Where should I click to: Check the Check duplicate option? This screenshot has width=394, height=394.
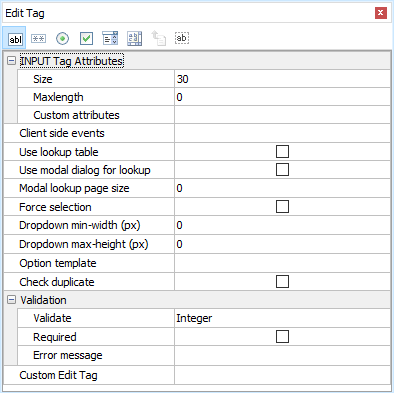pyautogui.click(x=282, y=282)
